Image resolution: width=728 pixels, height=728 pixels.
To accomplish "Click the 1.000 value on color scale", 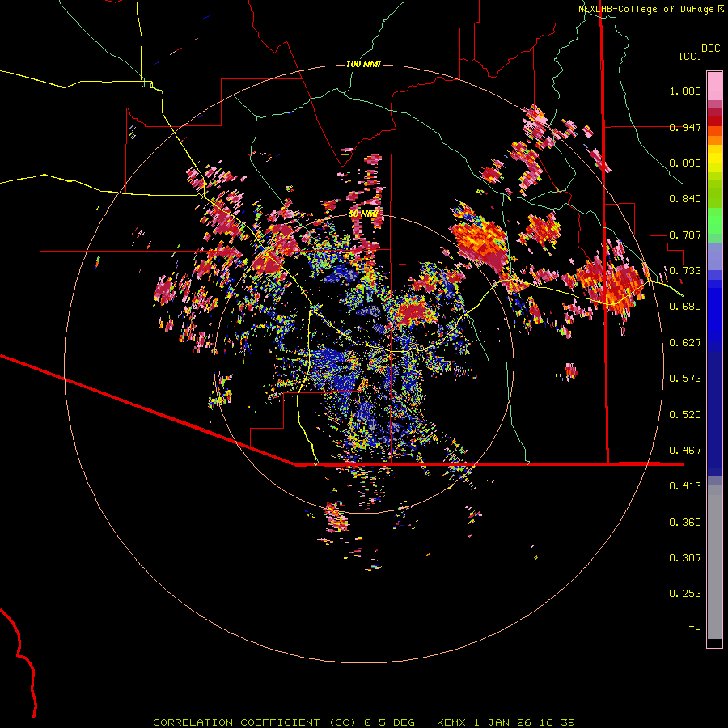I will coord(685,91).
